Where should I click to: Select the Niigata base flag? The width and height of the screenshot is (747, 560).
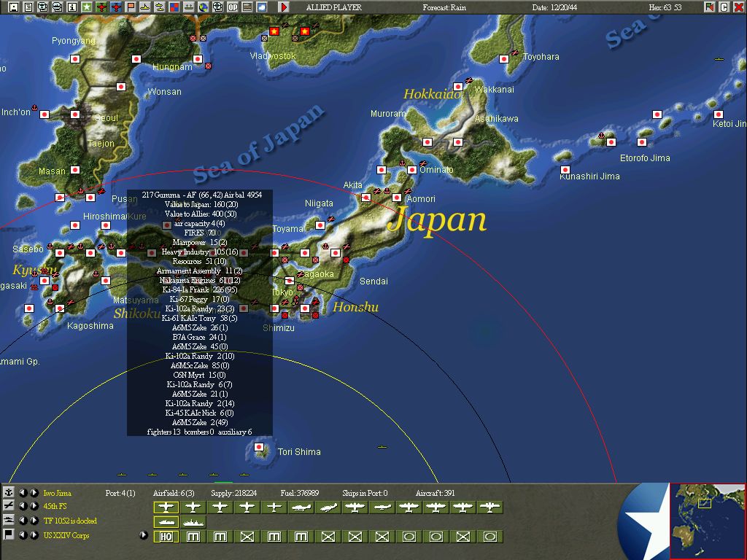[320, 225]
